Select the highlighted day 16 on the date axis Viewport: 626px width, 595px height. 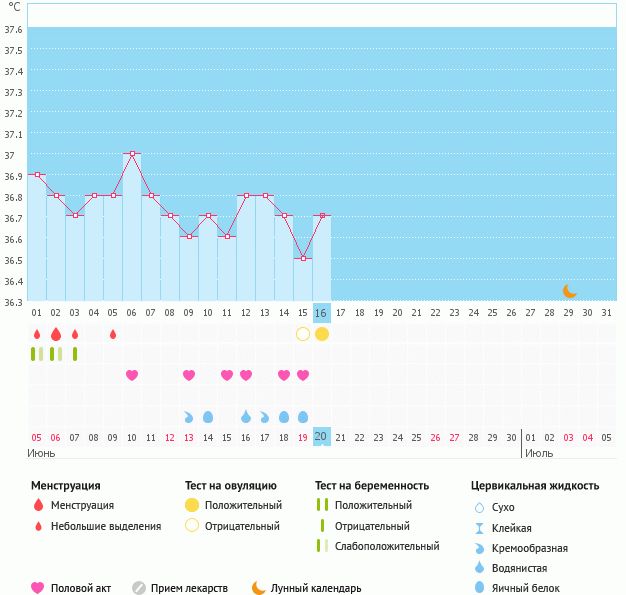pos(322,312)
